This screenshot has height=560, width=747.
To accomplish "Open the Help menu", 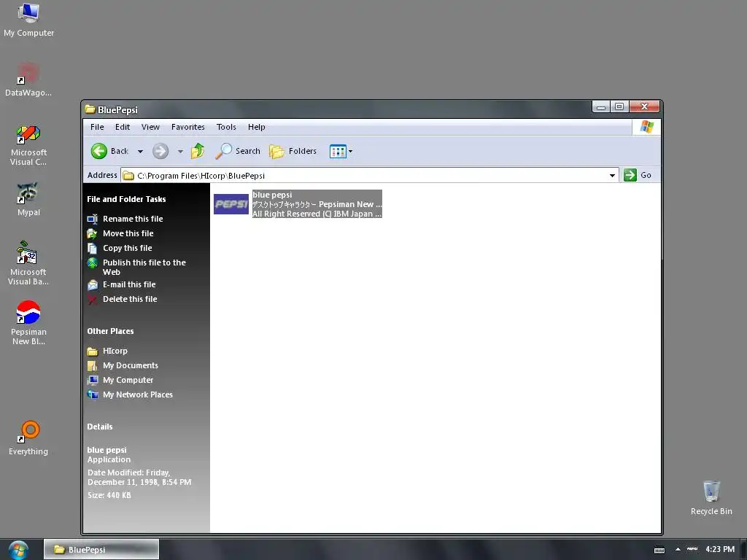I will tap(256, 127).
